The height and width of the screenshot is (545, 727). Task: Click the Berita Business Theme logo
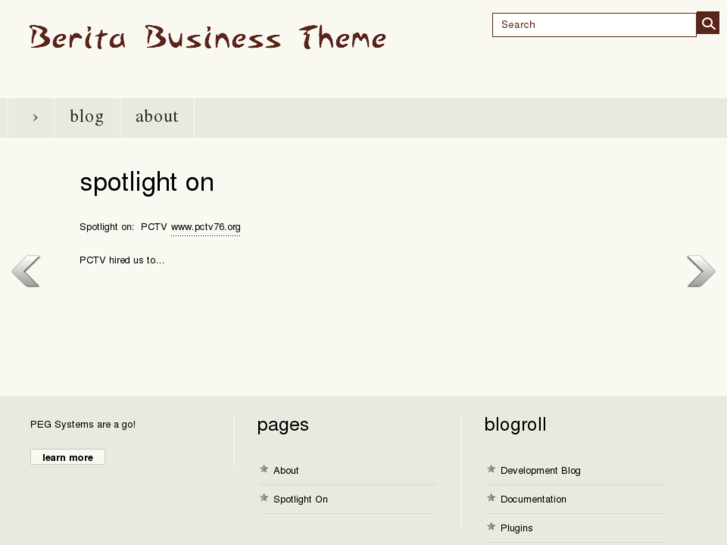click(207, 38)
